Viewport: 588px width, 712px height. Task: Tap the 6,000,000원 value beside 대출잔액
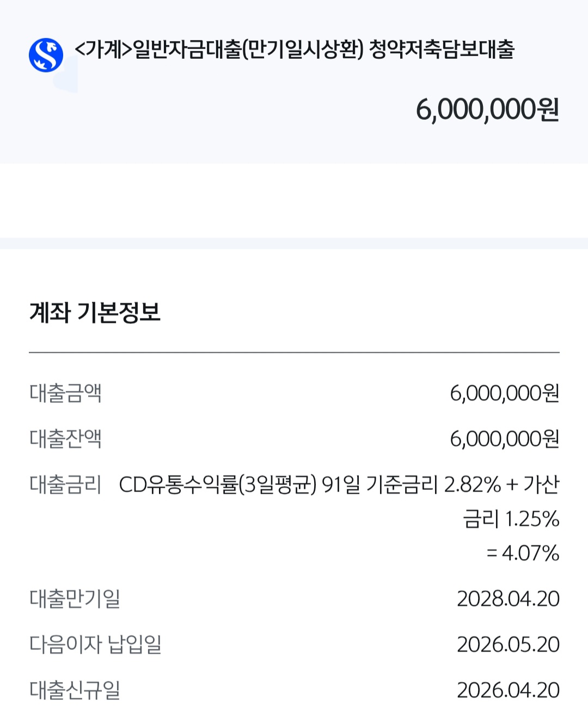point(504,439)
